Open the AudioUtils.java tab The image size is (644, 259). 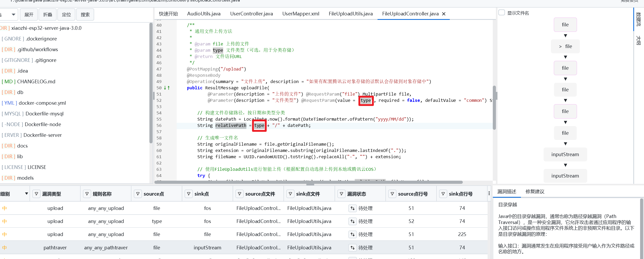[x=204, y=14]
